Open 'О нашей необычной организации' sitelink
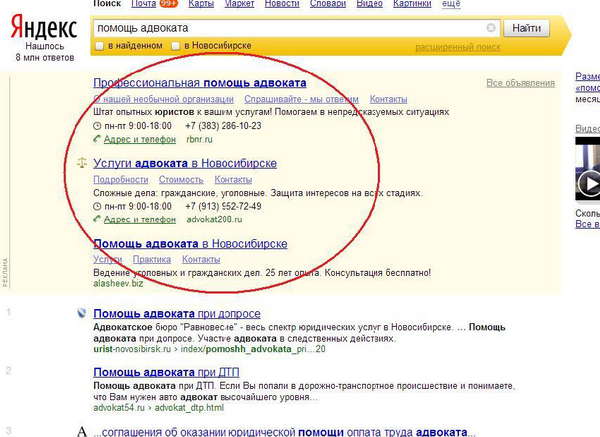Viewport: 600px width, 437px height. [163, 99]
